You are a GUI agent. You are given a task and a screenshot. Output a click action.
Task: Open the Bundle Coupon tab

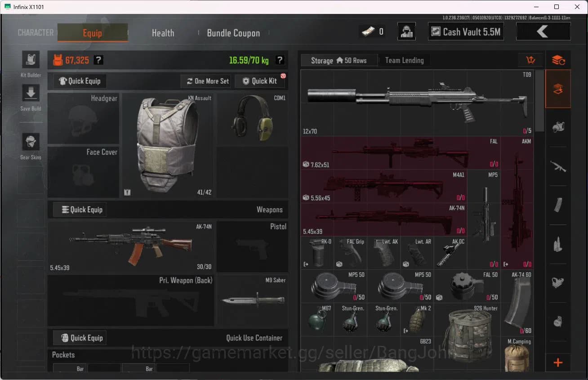[233, 33]
